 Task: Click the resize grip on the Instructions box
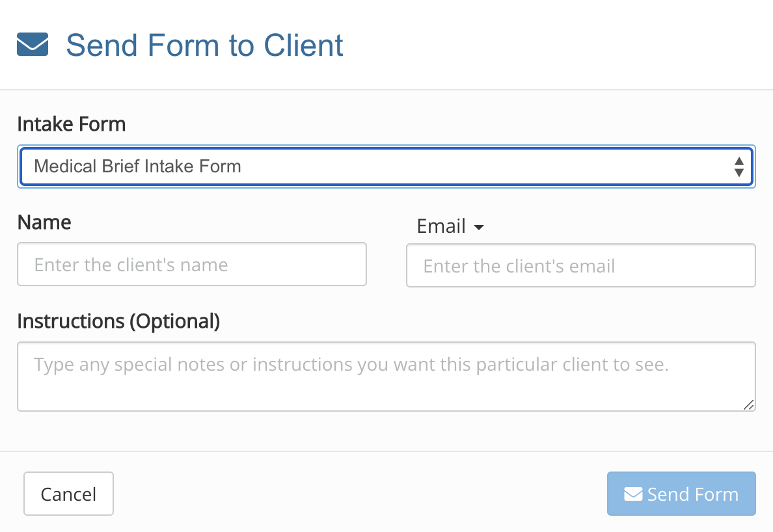[748, 405]
